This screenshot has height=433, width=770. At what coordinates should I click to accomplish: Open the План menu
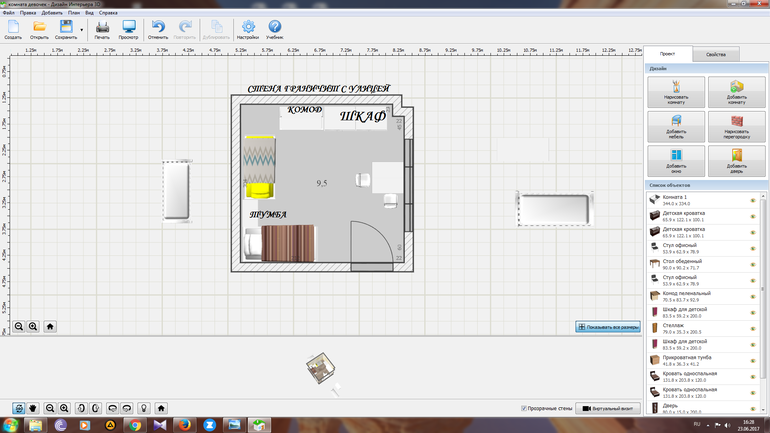tap(73, 13)
